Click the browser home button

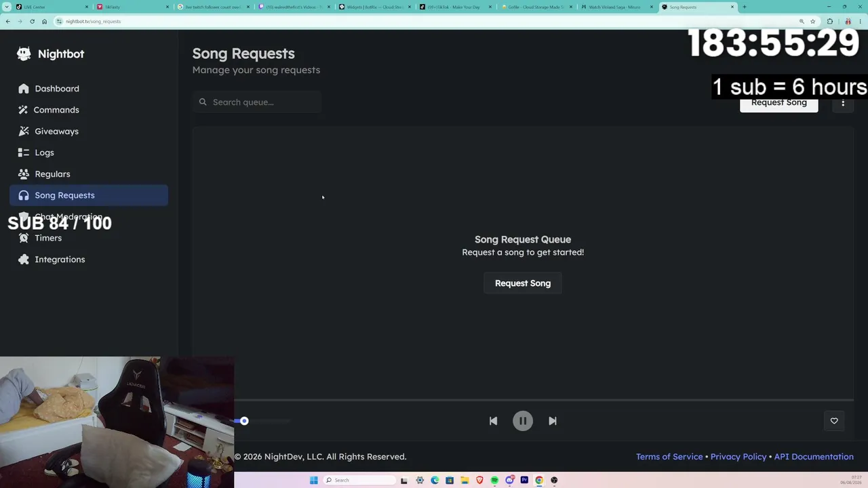[44, 21]
